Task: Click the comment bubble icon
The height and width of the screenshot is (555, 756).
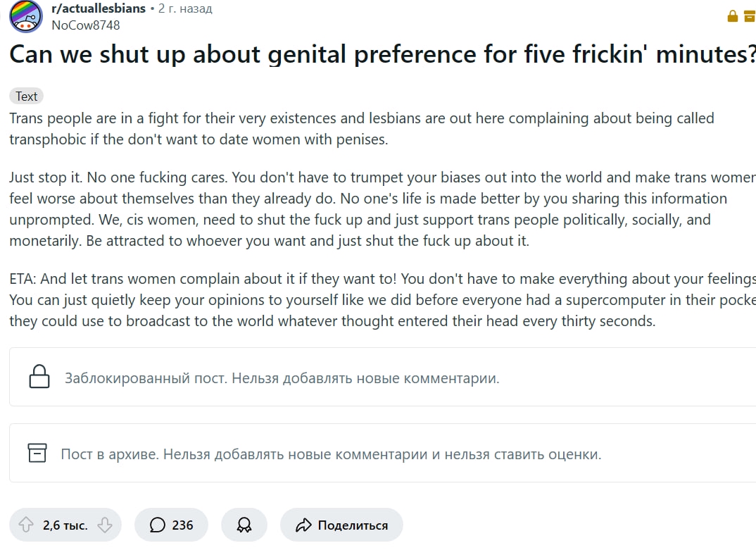Action: pos(158,525)
